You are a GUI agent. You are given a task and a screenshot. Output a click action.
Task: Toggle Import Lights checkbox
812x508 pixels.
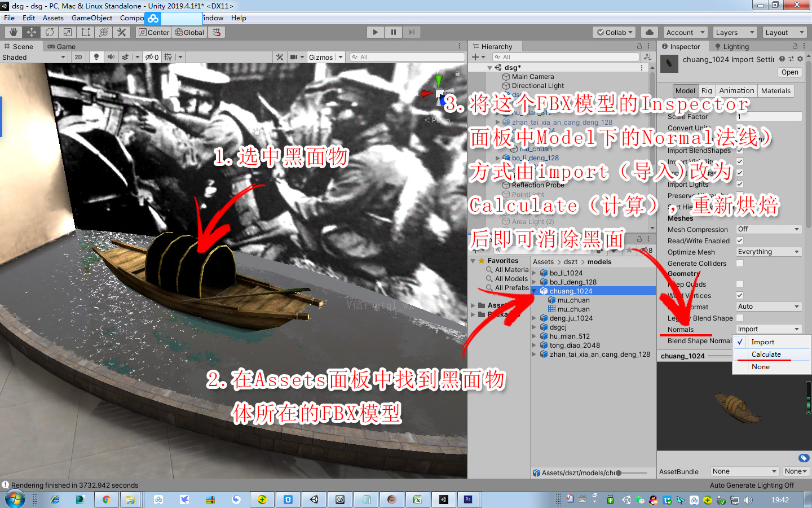pos(740,185)
